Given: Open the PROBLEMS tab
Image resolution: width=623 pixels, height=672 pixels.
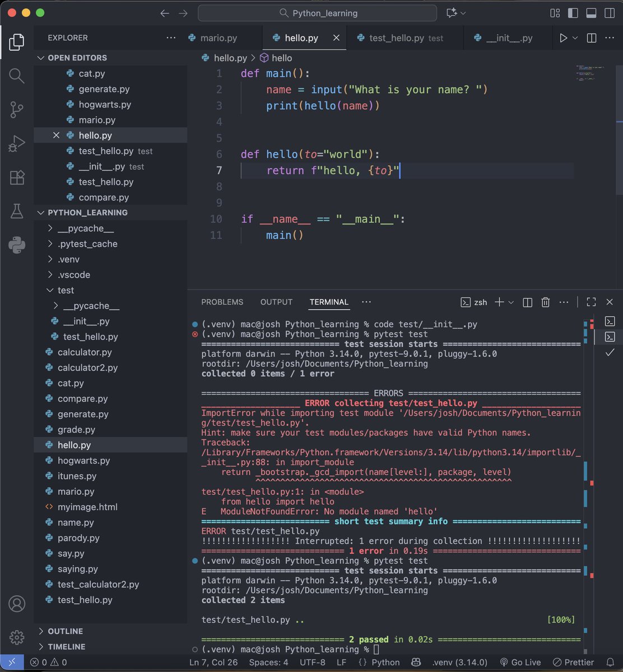Looking at the screenshot, I should [x=222, y=302].
